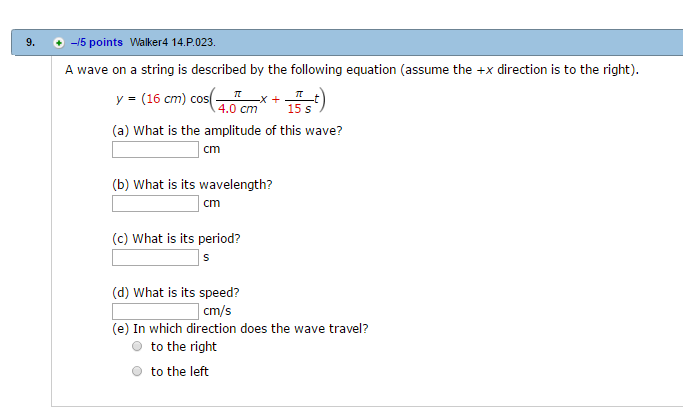Click the Walker4 14.P.023 problem reference
Screen dimensions: 683x418
click(172, 43)
